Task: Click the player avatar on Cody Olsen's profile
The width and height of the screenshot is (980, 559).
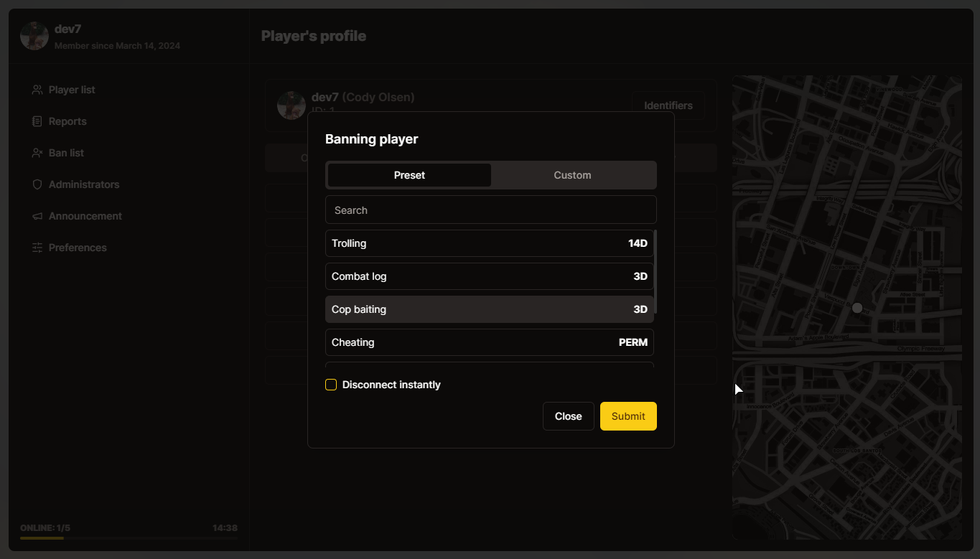Action: (x=291, y=105)
